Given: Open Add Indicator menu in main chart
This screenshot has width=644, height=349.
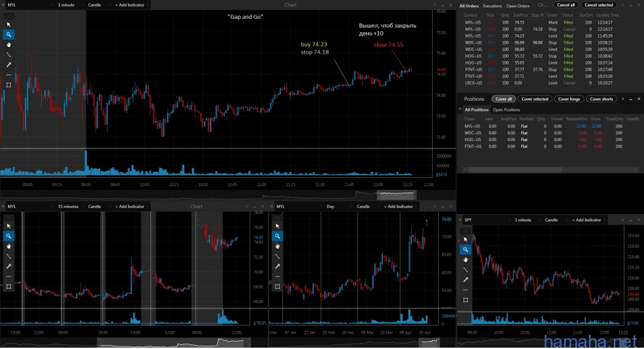Looking at the screenshot, I should point(131,5).
